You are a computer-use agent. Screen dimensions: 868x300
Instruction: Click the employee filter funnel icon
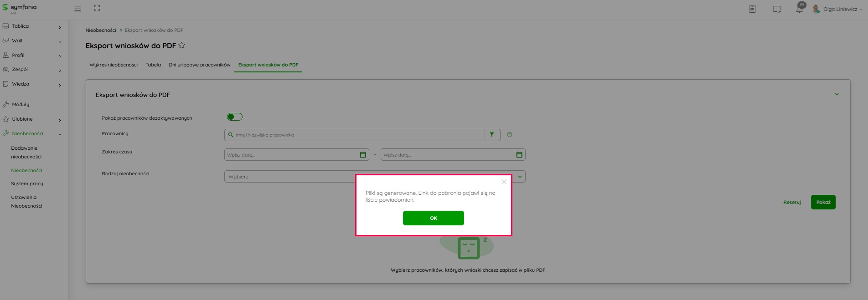pyautogui.click(x=492, y=135)
